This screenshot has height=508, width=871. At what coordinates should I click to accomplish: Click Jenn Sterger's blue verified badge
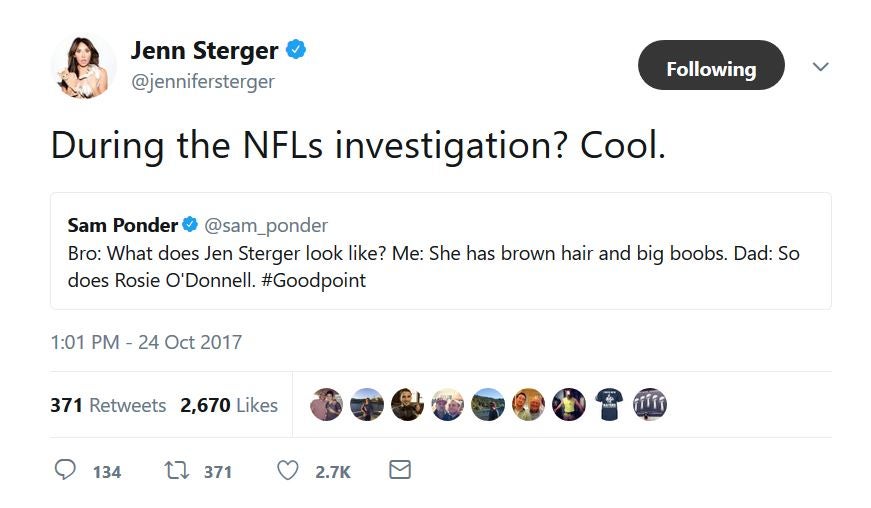(x=297, y=49)
